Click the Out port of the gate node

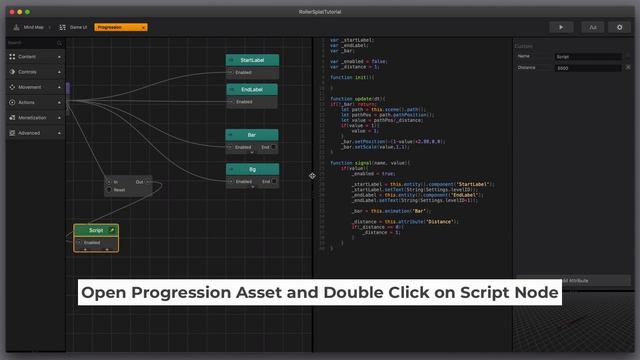147,182
